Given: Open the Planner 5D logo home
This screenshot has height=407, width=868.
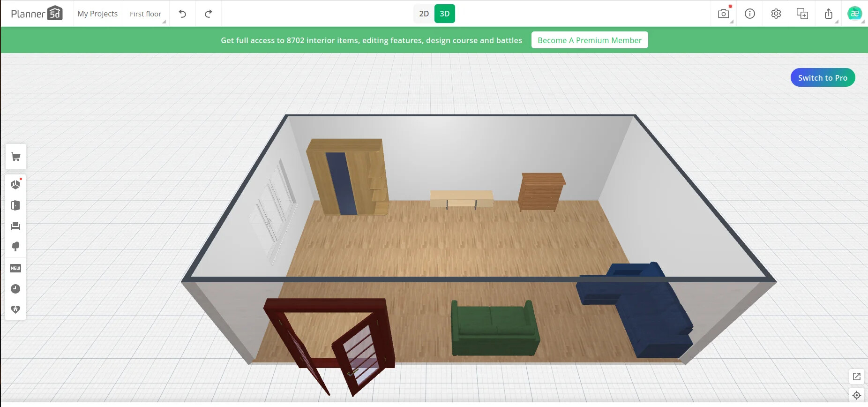Looking at the screenshot, I should coord(37,14).
